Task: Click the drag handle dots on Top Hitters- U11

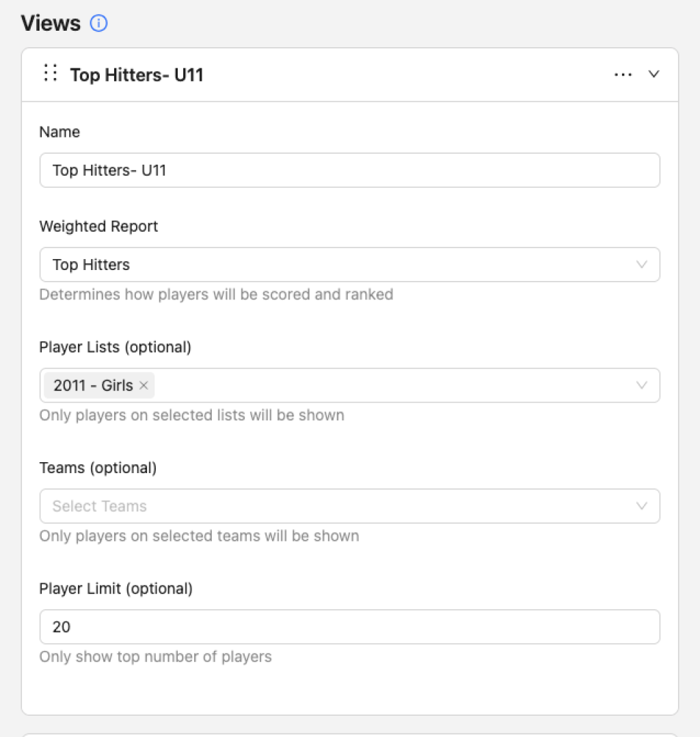Action: click(x=50, y=73)
